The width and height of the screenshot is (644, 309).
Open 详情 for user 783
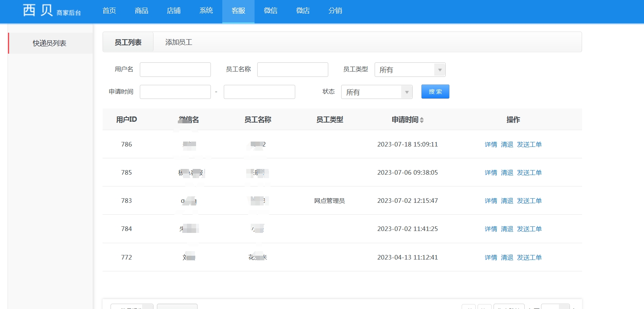pos(491,201)
